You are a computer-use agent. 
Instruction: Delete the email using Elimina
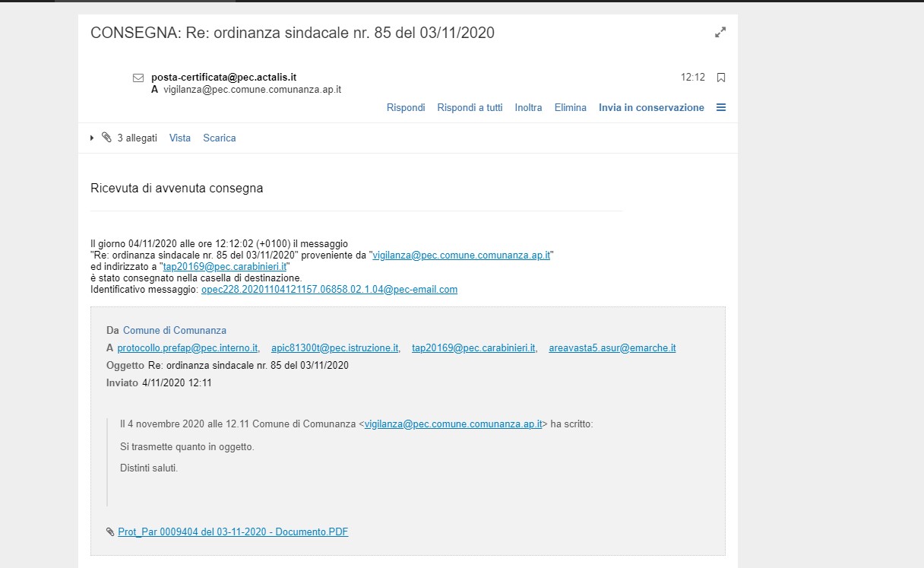[570, 108]
